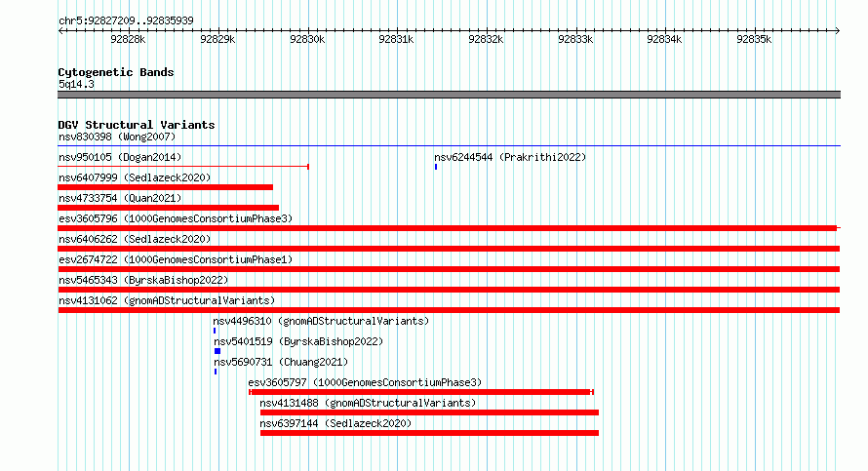Click the right arrowhead of the ruler
This screenshot has height=471, width=868.
pyautogui.click(x=838, y=30)
